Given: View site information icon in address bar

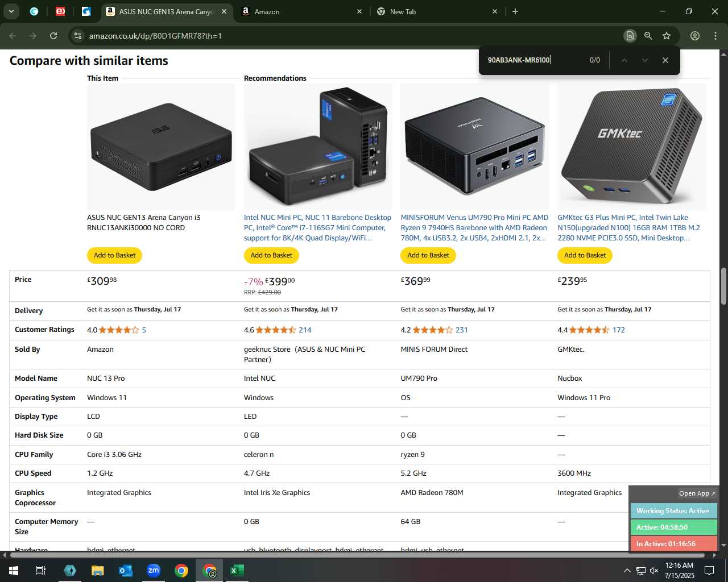Looking at the screenshot, I should (78, 36).
